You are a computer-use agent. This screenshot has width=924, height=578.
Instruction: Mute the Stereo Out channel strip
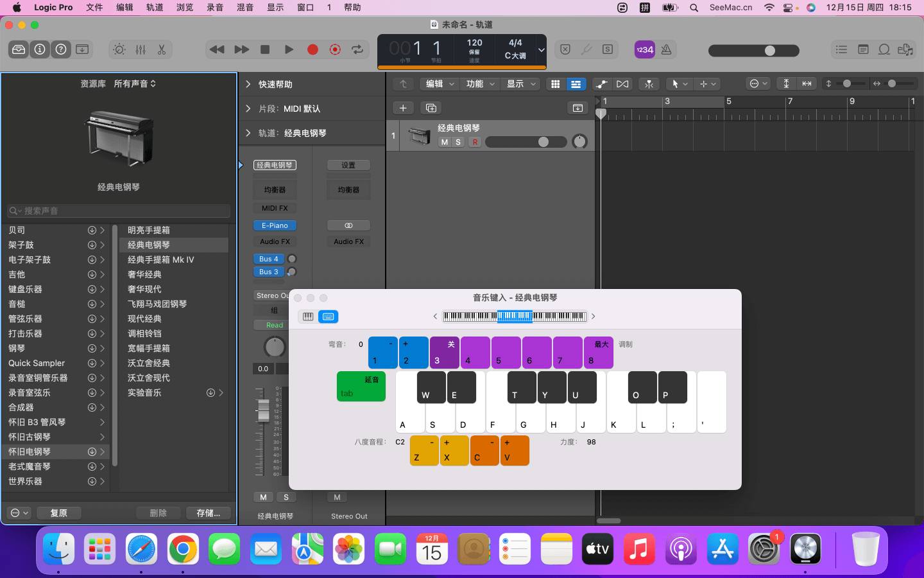tap(337, 497)
